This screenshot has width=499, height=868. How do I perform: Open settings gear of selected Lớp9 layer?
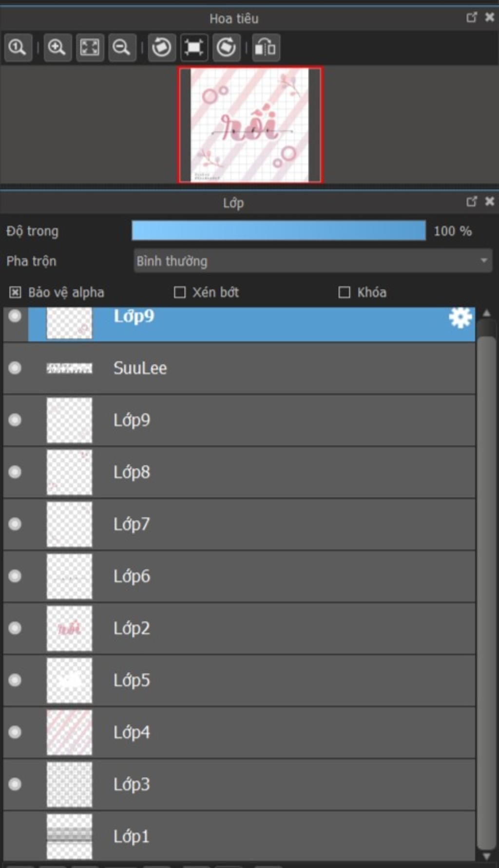click(x=460, y=318)
